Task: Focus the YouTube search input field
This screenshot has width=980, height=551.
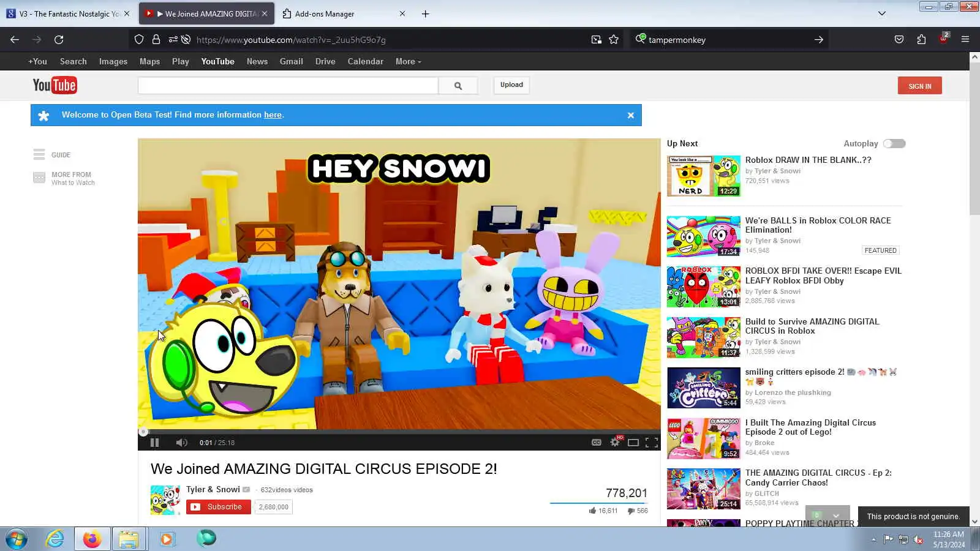Action: point(288,86)
